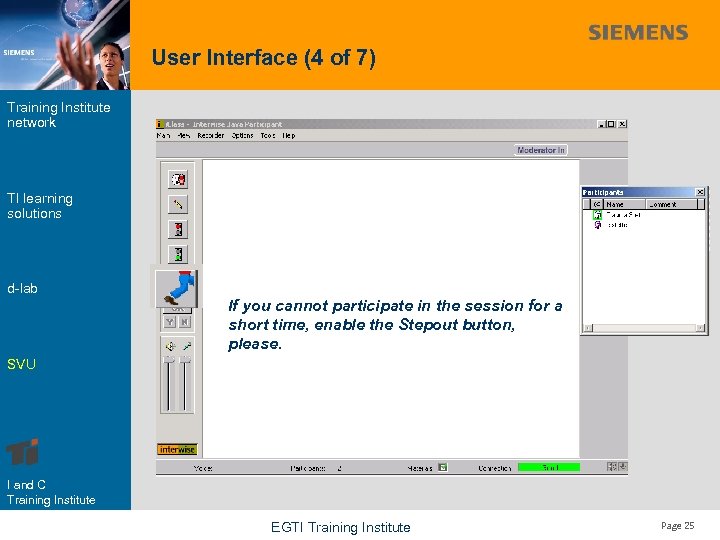Click the last small icon at status bar right end
Viewport: 720px width, 540px height.
pos(623,467)
